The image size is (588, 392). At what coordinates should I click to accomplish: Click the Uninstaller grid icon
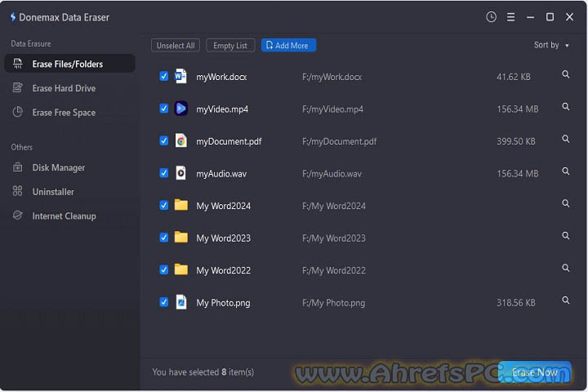click(x=18, y=191)
